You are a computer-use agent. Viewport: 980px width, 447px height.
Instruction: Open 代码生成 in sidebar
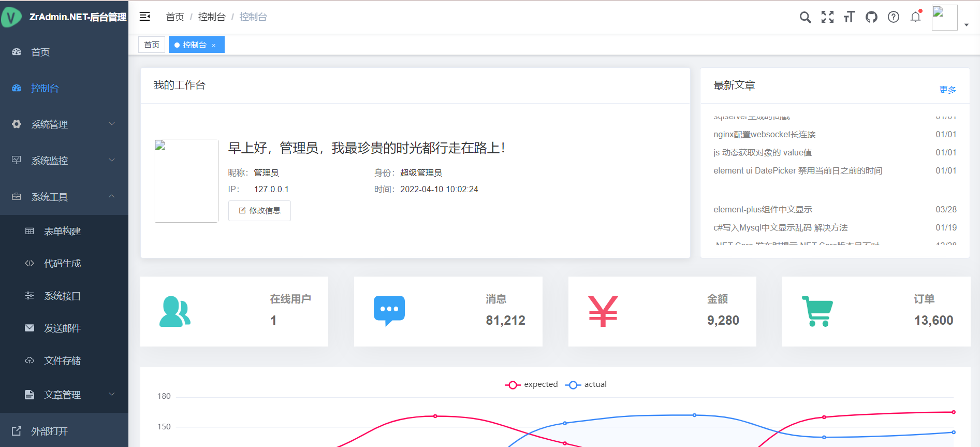coord(63,264)
